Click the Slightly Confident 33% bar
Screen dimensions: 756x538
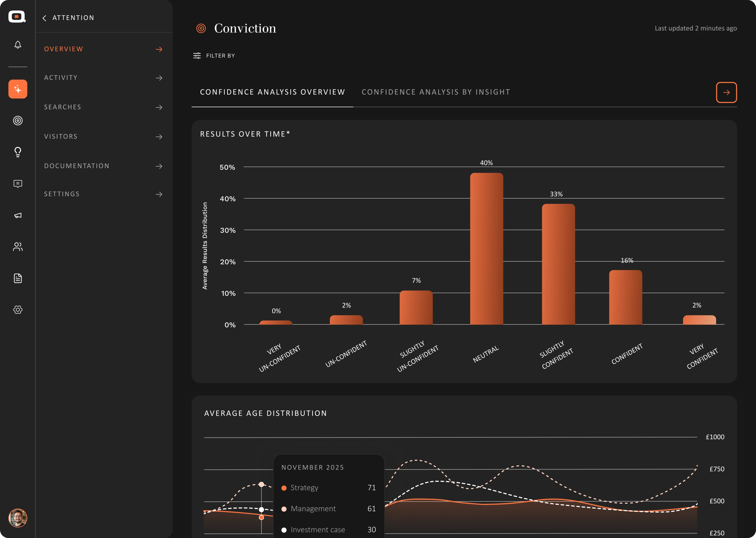tap(558, 264)
